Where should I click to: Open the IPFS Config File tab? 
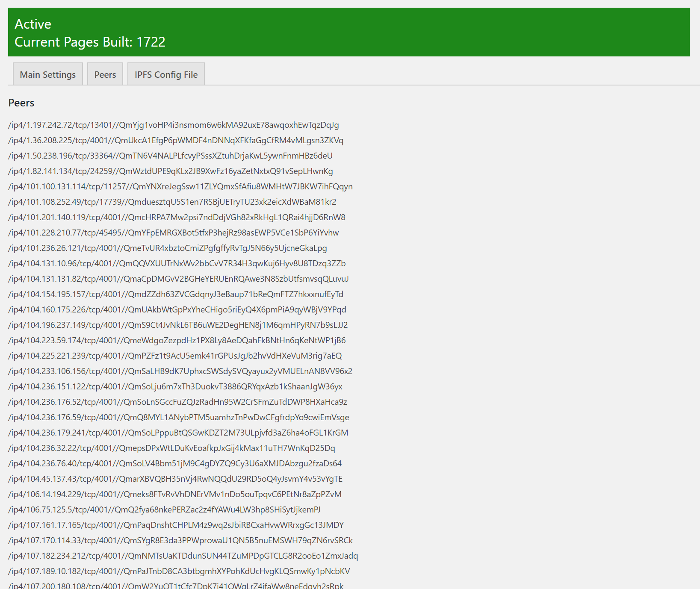(x=166, y=74)
